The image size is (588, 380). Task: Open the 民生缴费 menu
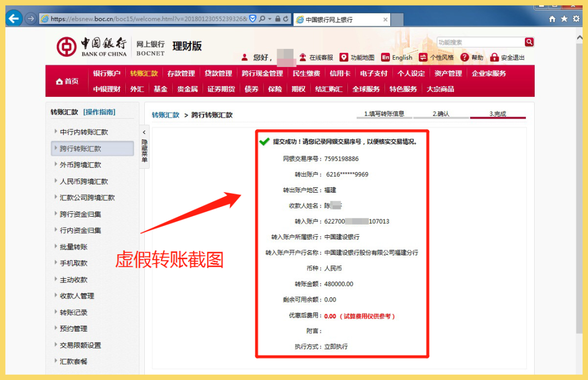point(307,73)
